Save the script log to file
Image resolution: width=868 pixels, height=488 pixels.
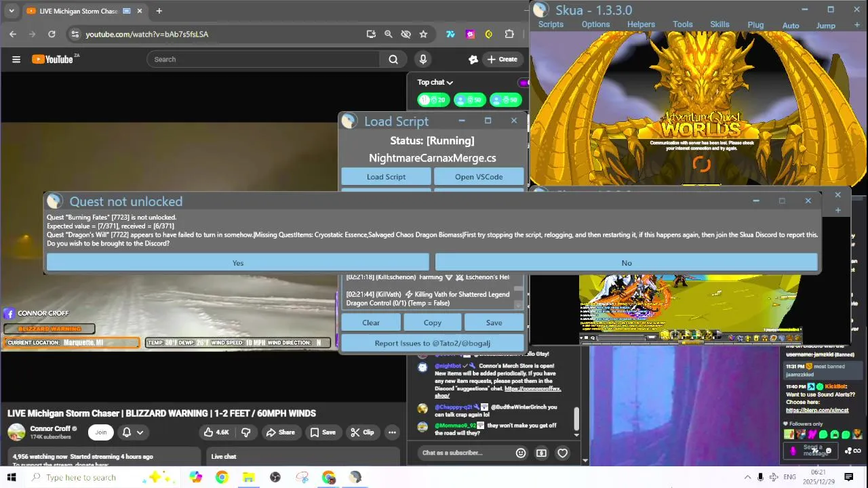tap(494, 323)
